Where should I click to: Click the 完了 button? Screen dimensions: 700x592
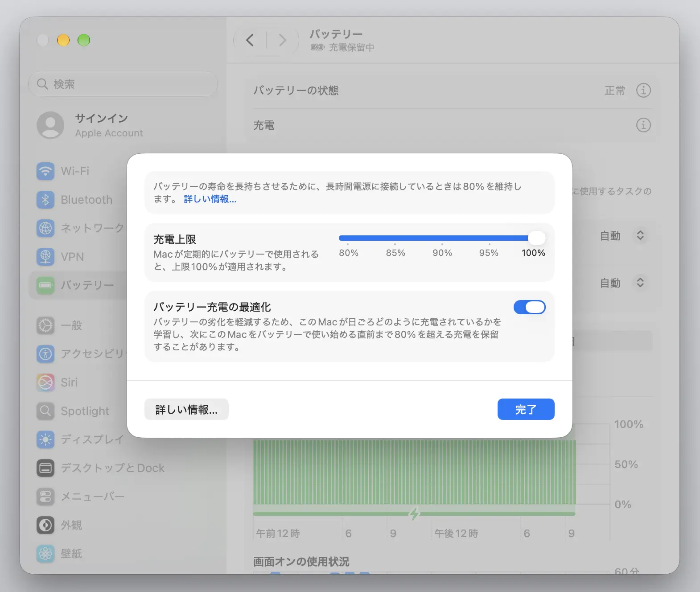click(526, 409)
